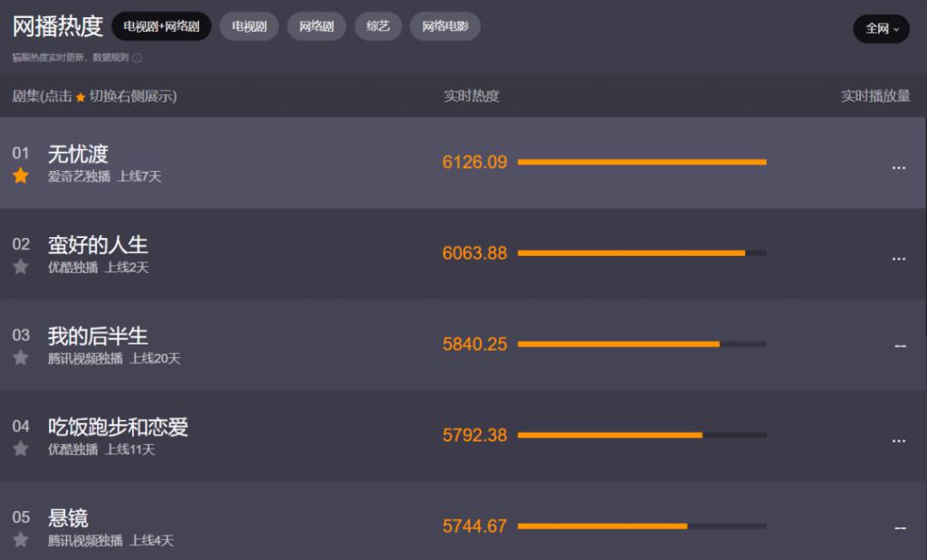Open the 蛮好的人生 show title
This screenshot has width=927, height=560.
coord(98,245)
